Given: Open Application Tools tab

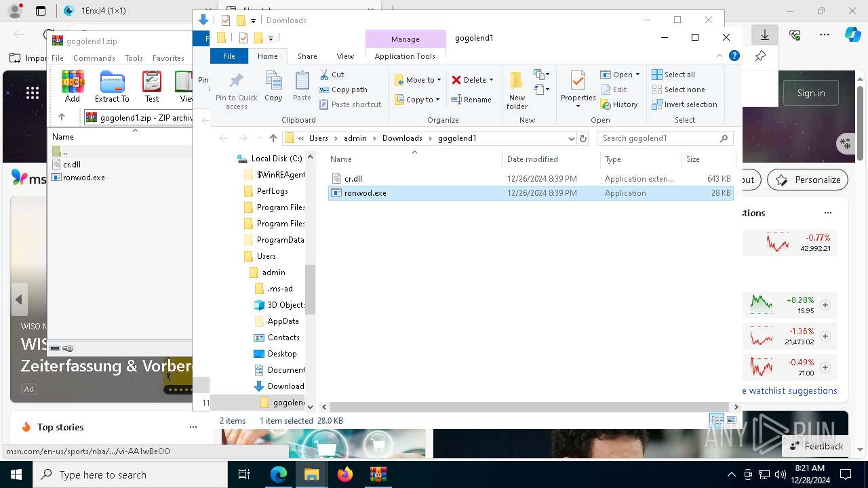Looking at the screenshot, I should pyautogui.click(x=405, y=56).
